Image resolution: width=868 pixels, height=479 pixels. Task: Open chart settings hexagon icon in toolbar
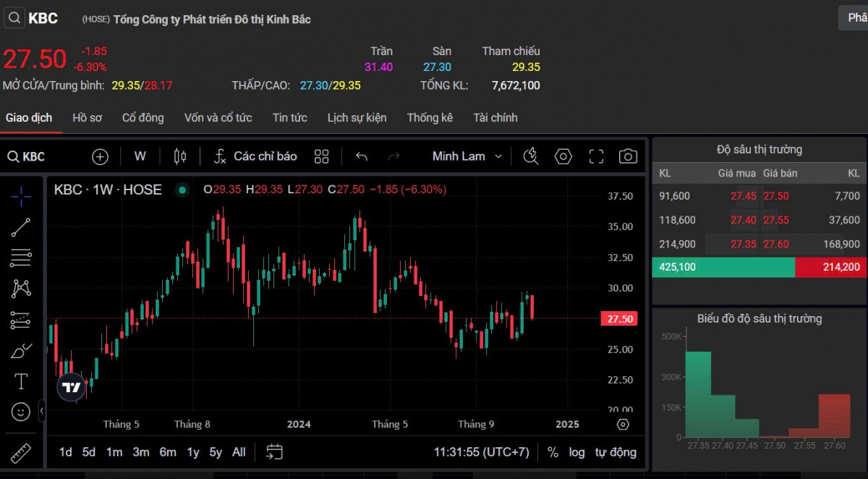[563, 156]
